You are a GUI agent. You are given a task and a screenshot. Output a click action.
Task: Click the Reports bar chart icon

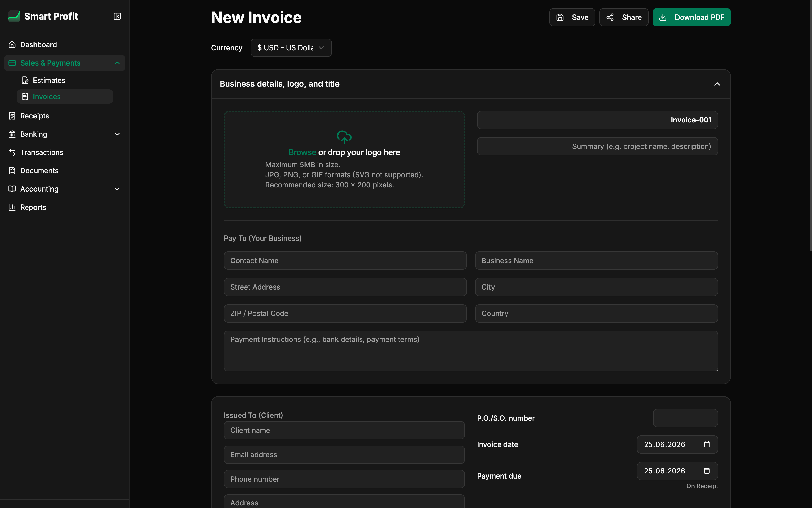tap(12, 207)
